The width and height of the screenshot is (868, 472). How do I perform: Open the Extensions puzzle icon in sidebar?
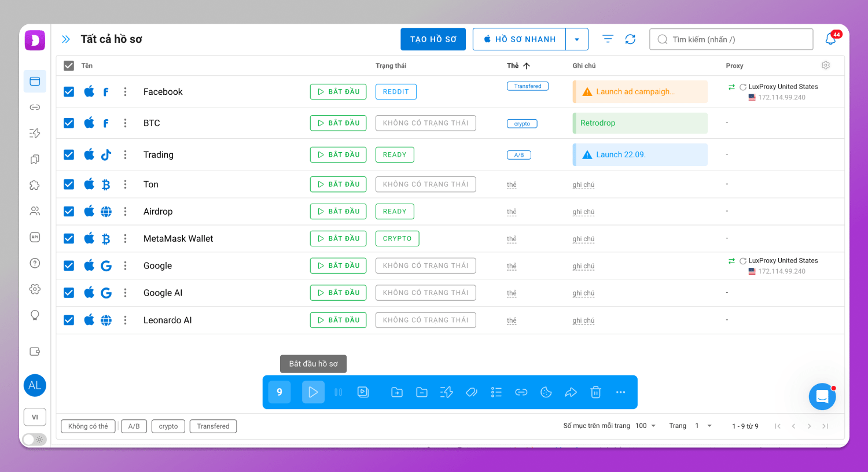(35, 185)
